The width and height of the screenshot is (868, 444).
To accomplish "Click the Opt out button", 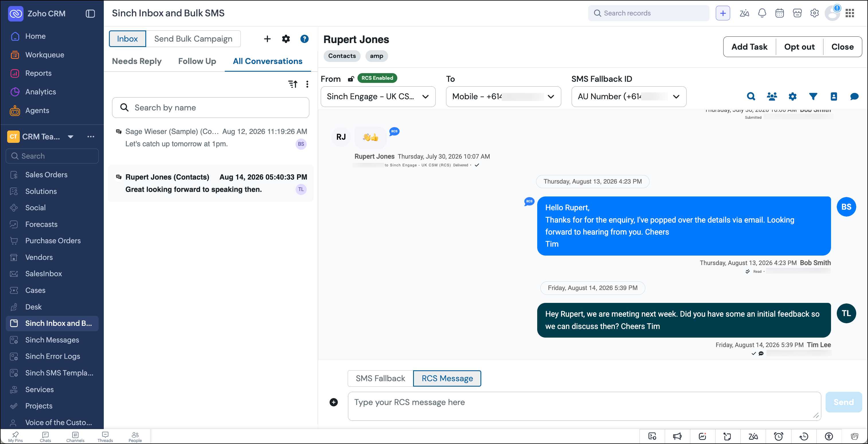I will [x=799, y=46].
